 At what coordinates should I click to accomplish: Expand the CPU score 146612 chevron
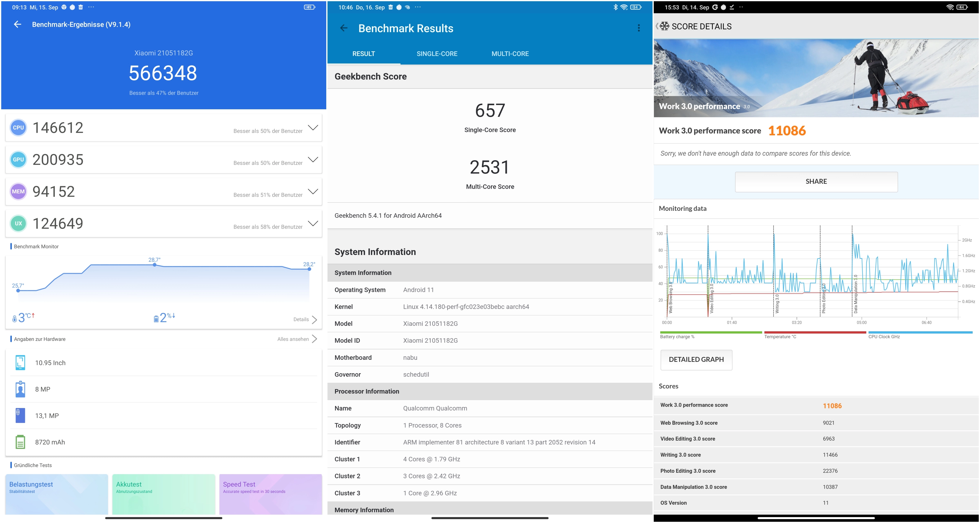click(313, 127)
